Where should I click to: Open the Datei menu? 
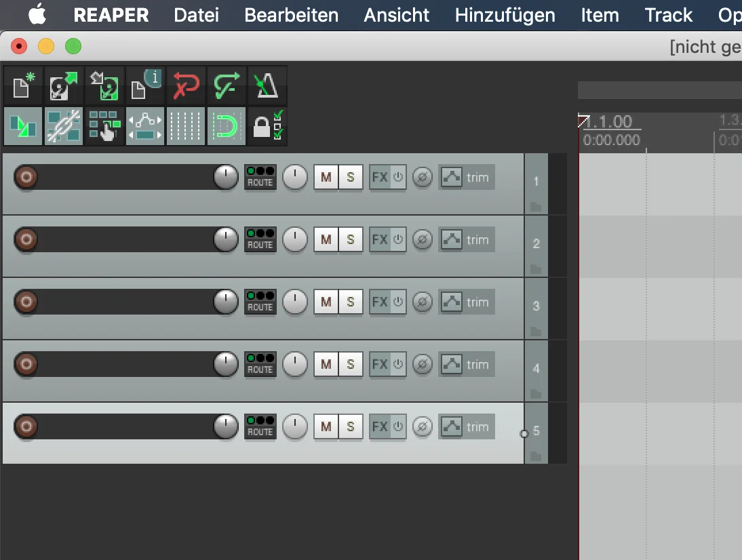[197, 15]
